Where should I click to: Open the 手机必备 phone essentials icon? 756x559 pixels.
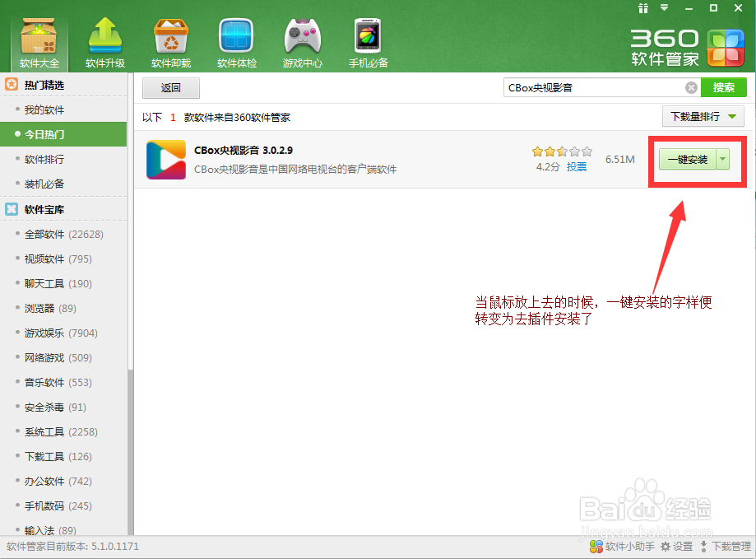(x=369, y=43)
